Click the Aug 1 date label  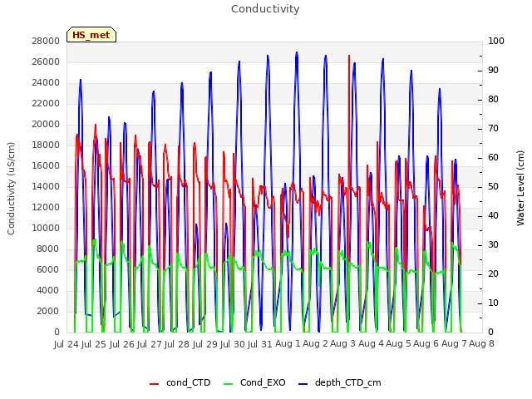pos(288,344)
